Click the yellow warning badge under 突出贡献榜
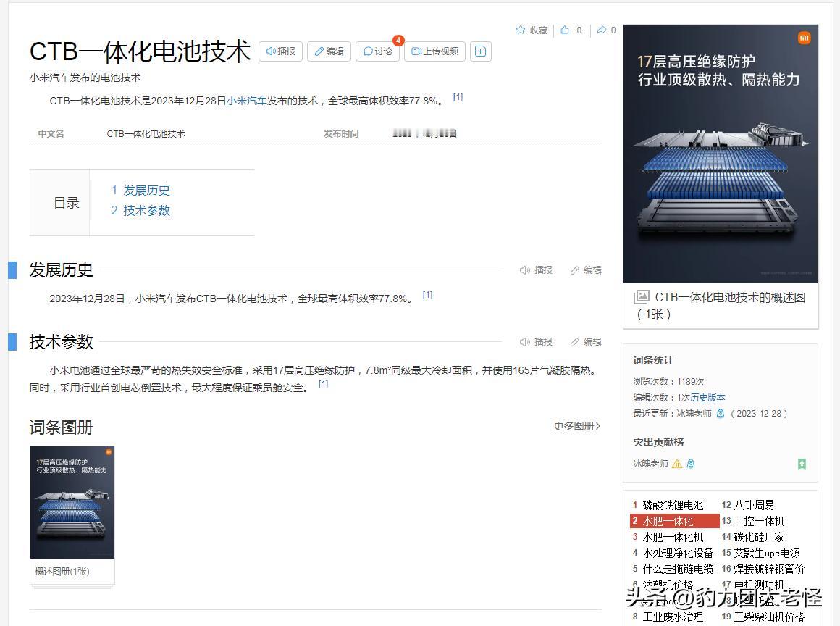The height and width of the screenshot is (626, 840). [677, 464]
